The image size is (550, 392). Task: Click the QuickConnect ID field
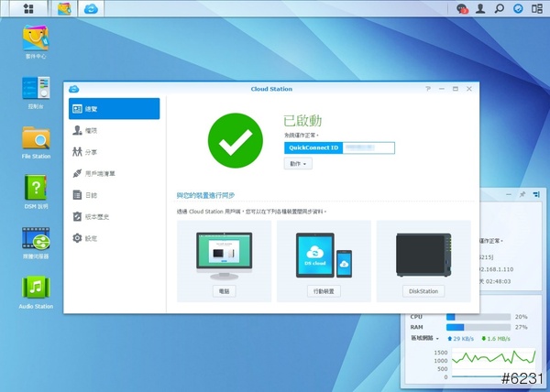(339, 147)
